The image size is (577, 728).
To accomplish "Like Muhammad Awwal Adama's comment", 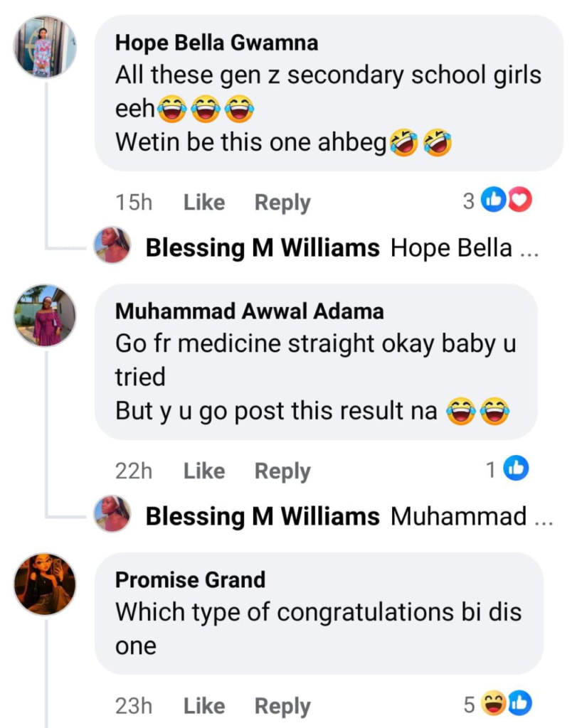I will [204, 471].
